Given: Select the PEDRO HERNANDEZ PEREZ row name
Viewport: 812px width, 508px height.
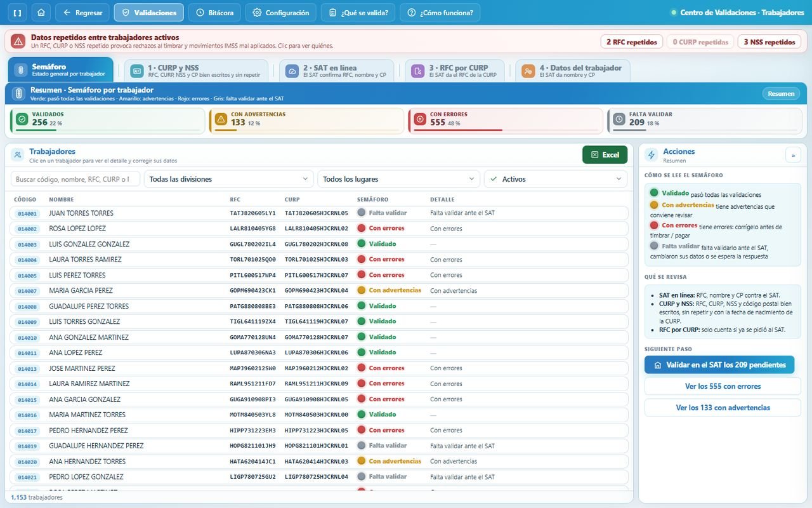Looking at the screenshot, I should [88, 431].
